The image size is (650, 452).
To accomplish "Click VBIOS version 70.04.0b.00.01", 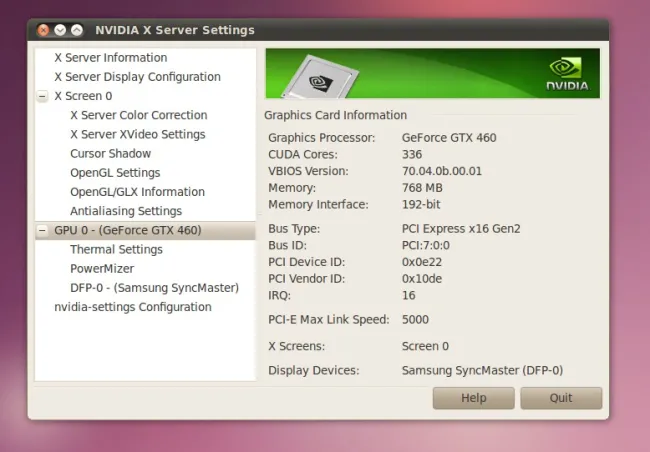I will 442,171.
